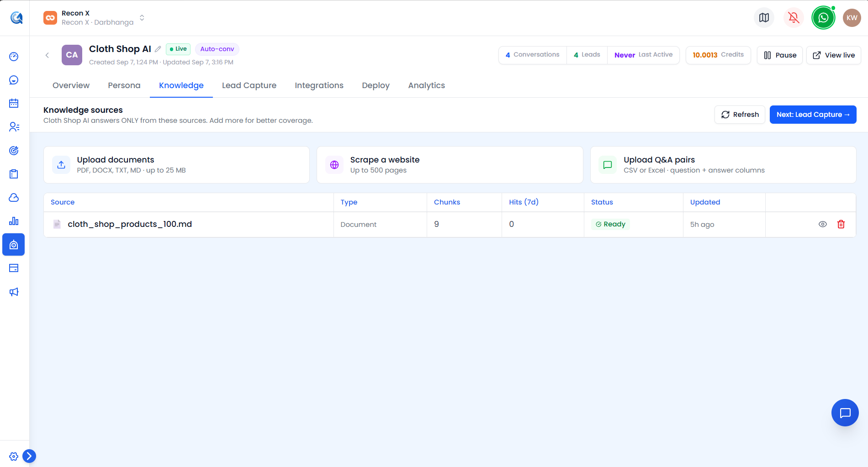Open the chat bubble sidebar icon
868x467 pixels.
14,80
